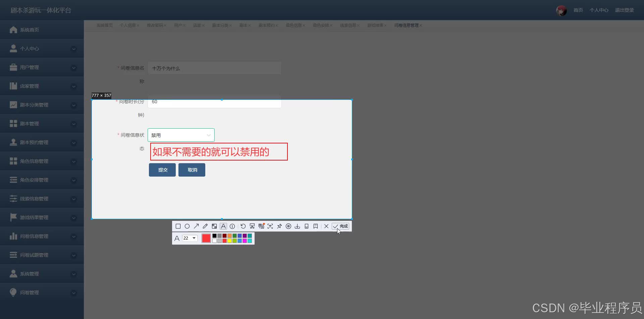Viewport: 644px width, 319px height.
Task: Save the screenshot with download icon
Action: point(298,226)
